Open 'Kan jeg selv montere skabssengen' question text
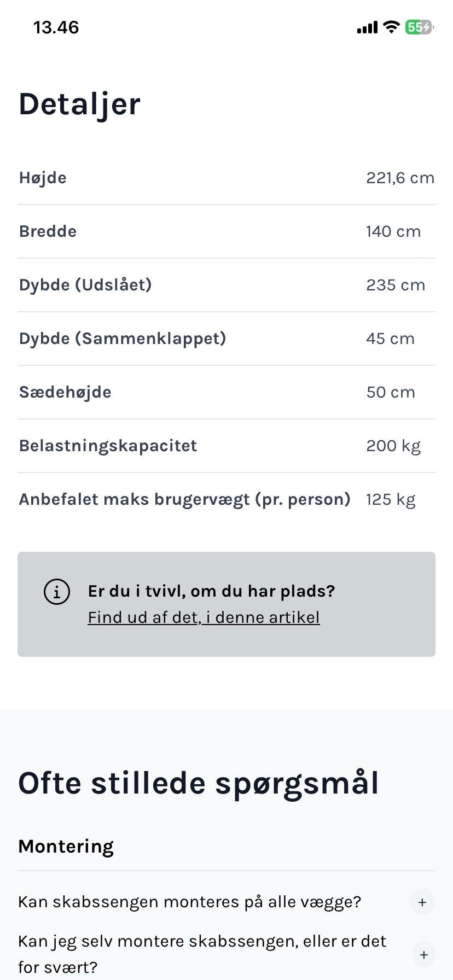The image size is (453, 980). (202, 954)
